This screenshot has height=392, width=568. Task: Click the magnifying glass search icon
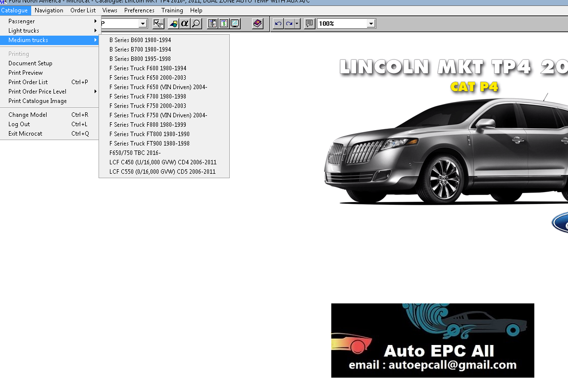196,24
